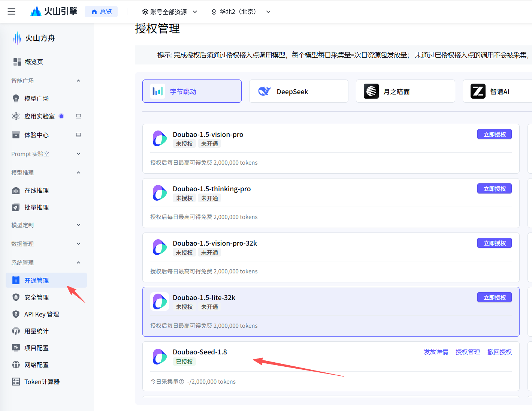Click the 开通管理 icon
Image resolution: width=532 pixels, height=411 pixels.
(16, 280)
